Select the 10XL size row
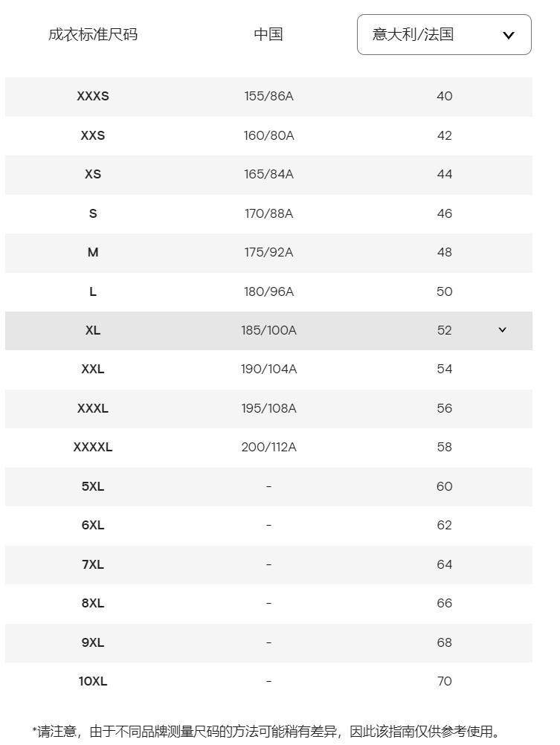The width and height of the screenshot is (560, 745). [93, 681]
